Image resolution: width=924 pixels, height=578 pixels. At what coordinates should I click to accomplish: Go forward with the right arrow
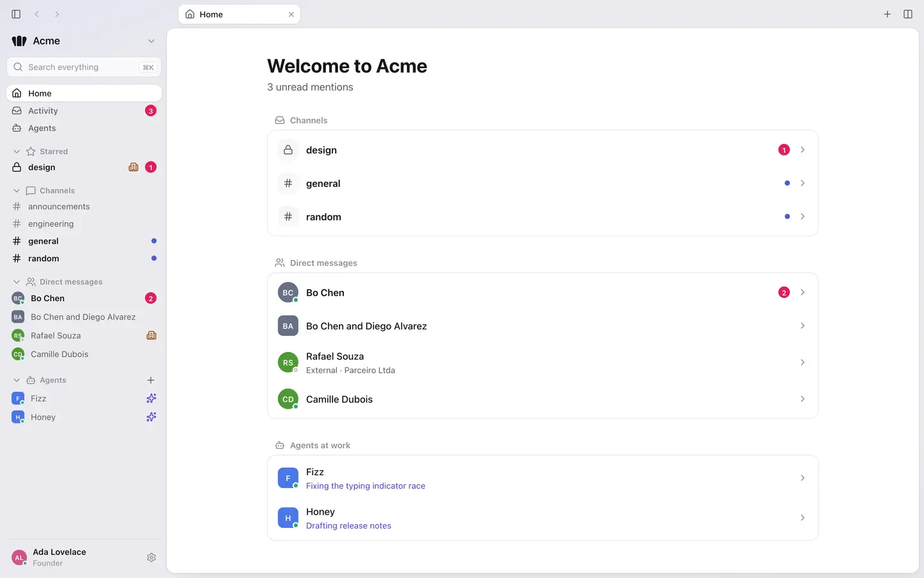tap(57, 14)
